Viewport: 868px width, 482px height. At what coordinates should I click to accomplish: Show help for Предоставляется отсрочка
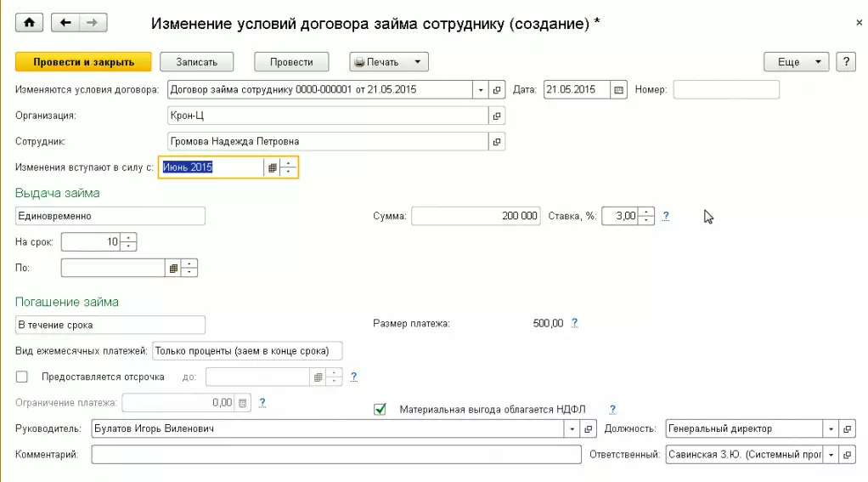click(x=353, y=377)
